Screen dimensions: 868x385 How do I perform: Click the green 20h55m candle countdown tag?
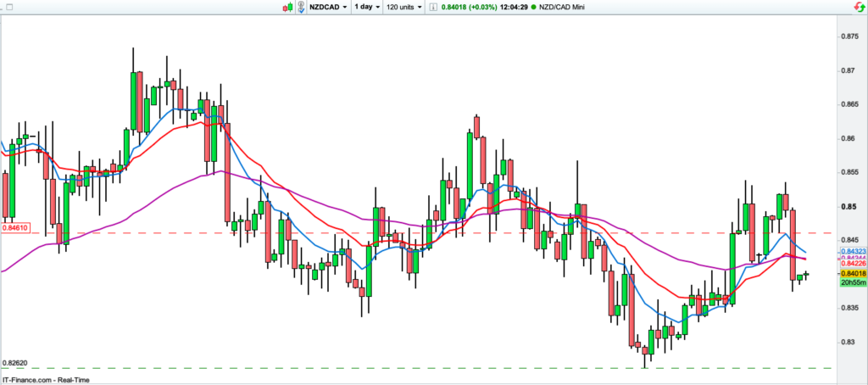point(851,283)
